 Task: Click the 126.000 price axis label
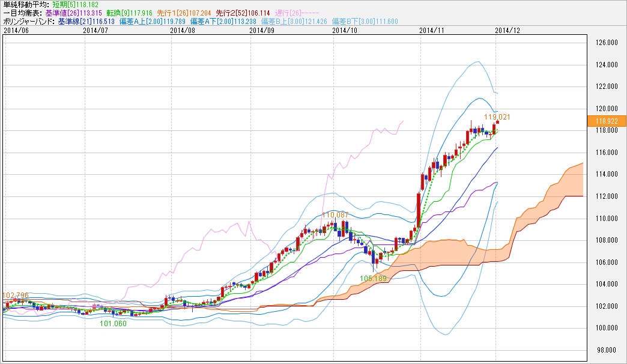click(607, 43)
